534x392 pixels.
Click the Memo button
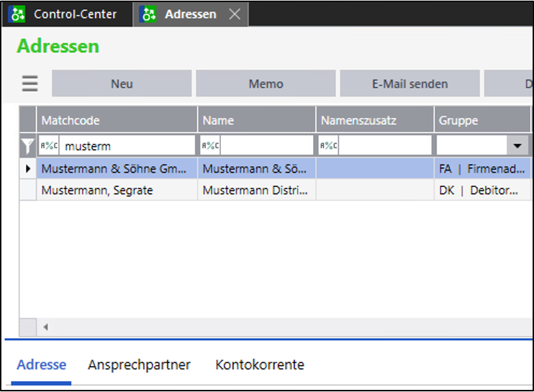point(266,83)
